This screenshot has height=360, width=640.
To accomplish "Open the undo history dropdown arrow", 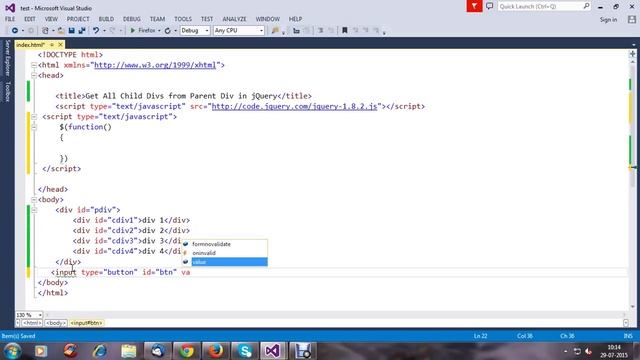I will click(x=104, y=31).
